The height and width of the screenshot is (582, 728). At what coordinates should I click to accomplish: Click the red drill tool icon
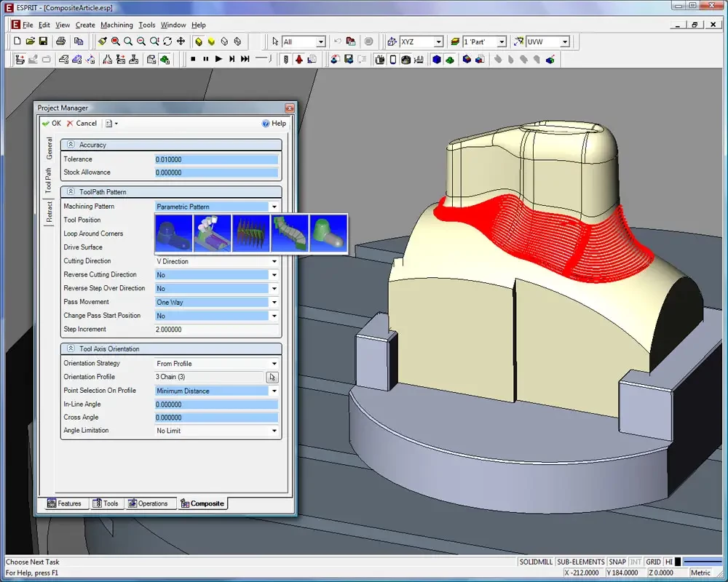pos(299,60)
